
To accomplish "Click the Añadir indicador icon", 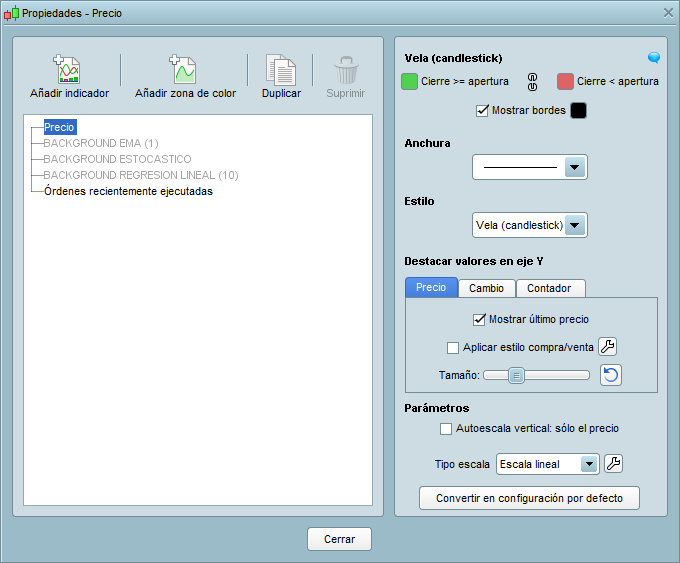I will tap(67, 69).
